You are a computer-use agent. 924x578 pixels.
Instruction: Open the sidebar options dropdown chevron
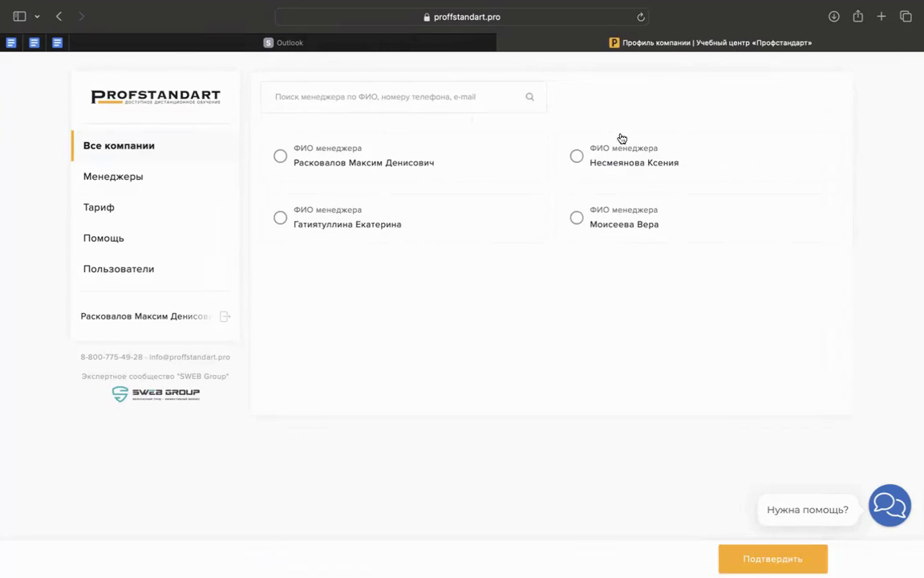point(37,17)
